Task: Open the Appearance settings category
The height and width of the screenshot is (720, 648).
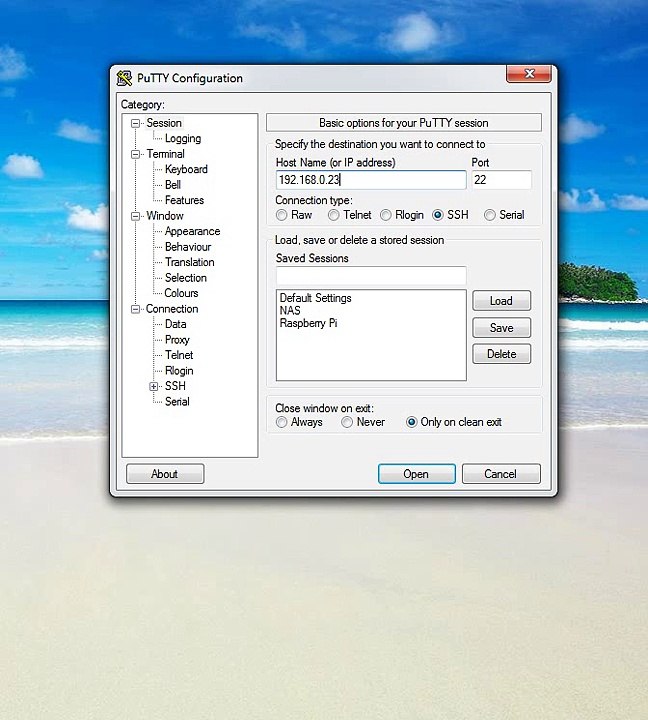Action: pyautogui.click(x=192, y=231)
